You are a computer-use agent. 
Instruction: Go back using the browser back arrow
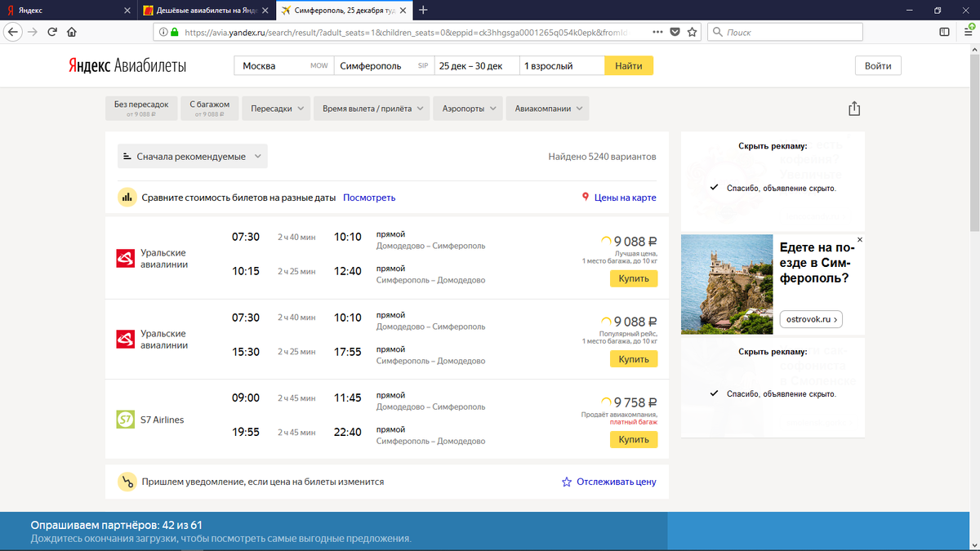pos(11,32)
